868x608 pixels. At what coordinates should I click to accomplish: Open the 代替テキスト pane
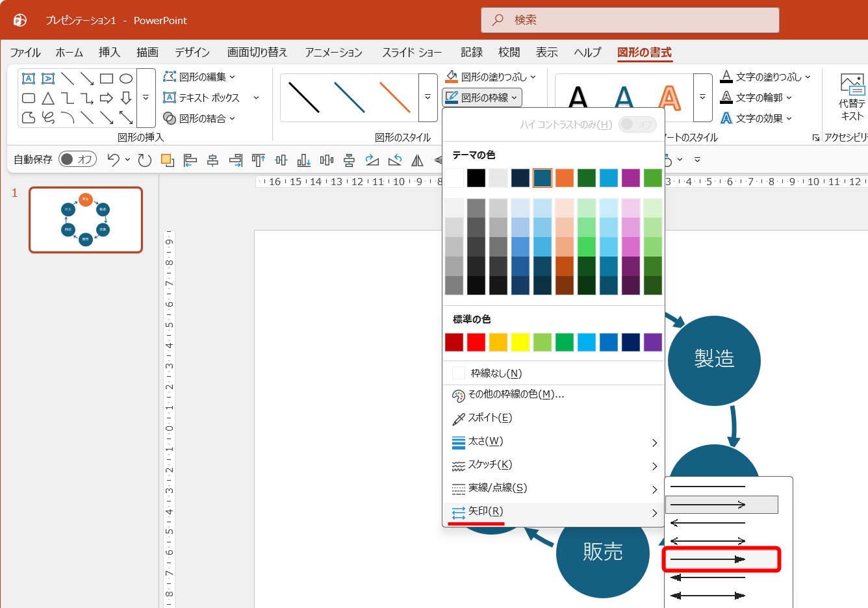coord(852,97)
